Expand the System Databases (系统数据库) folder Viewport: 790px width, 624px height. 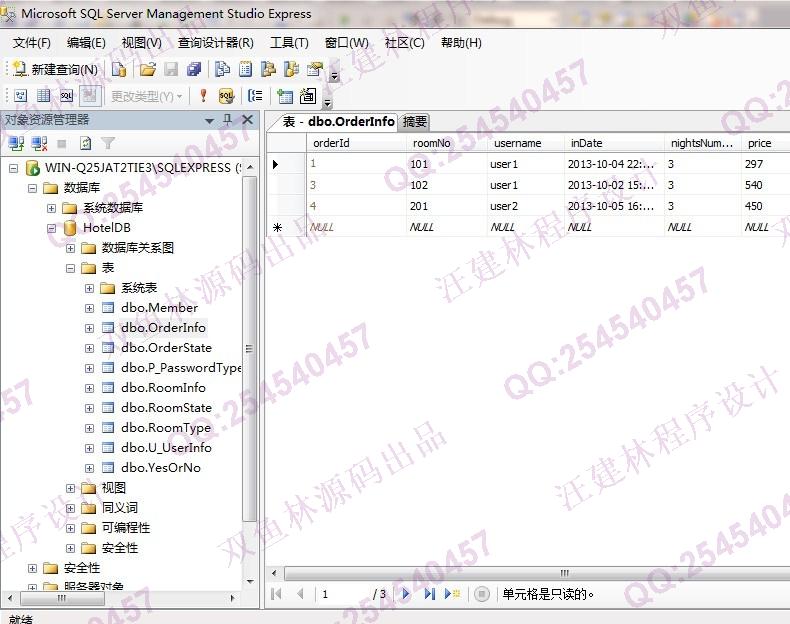pos(51,208)
